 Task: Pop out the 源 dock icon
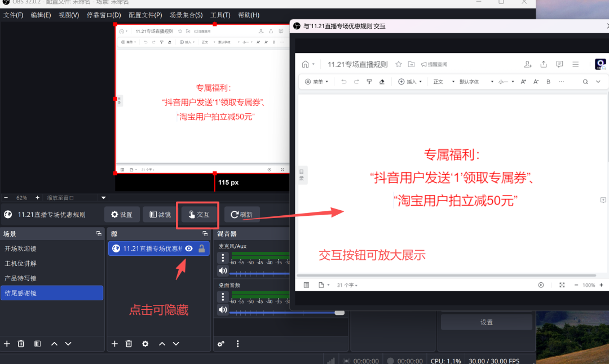[205, 234]
